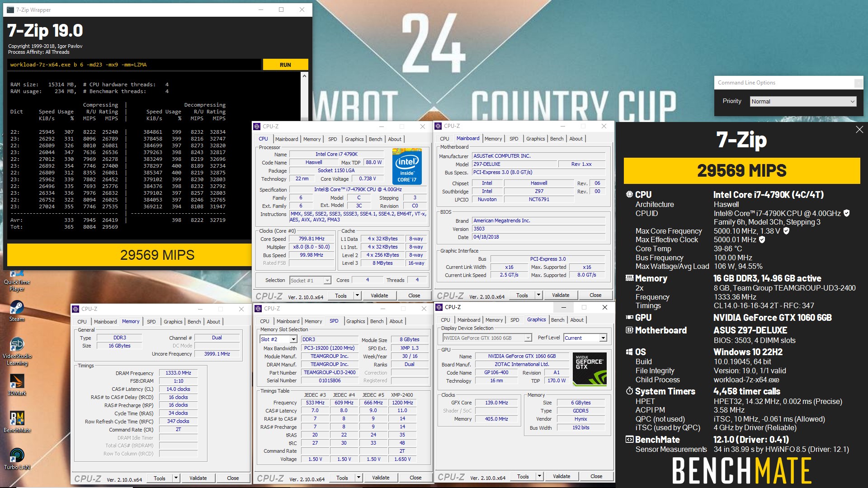Screen dimensions: 868x488
Task: Click Validate in CPU tab window
Action: coord(379,296)
